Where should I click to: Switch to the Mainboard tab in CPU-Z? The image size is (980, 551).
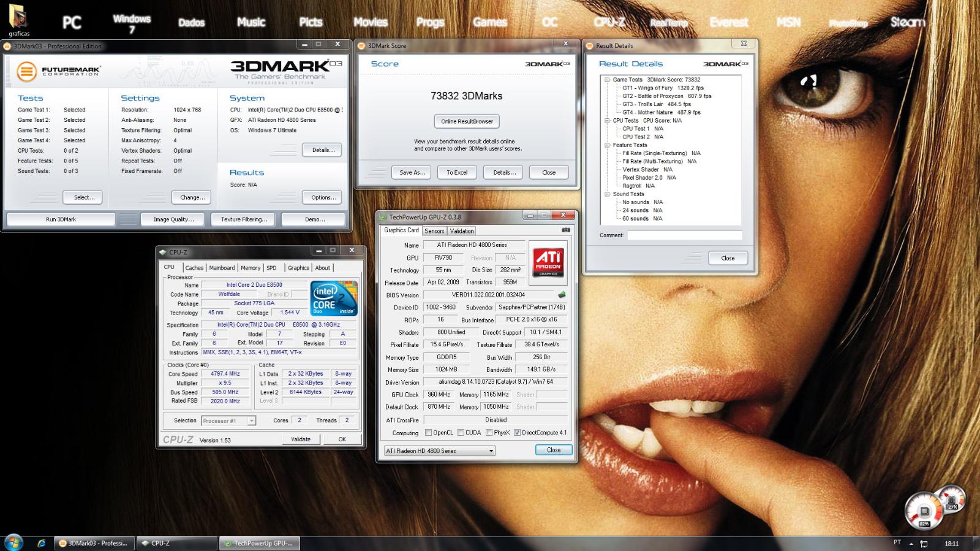pyautogui.click(x=222, y=268)
